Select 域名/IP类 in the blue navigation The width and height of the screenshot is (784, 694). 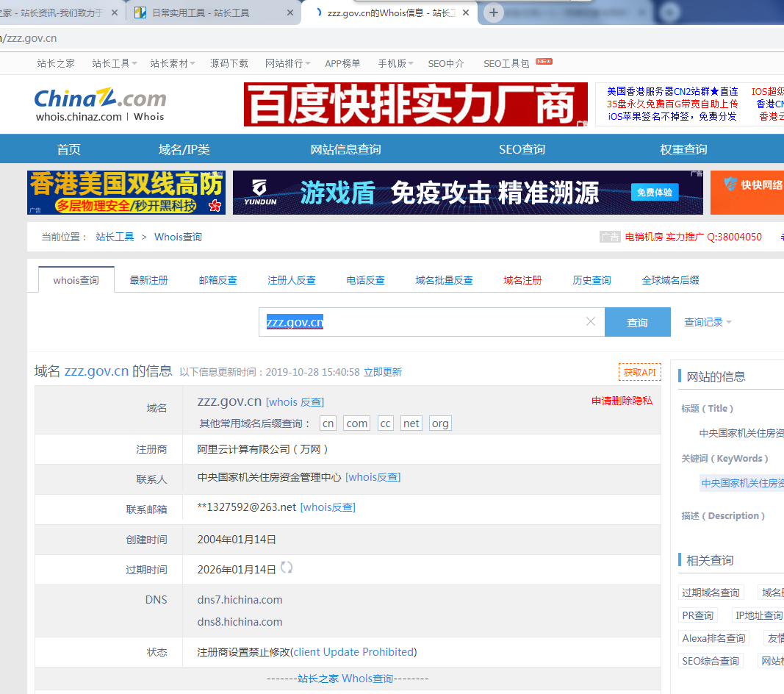pos(184,149)
